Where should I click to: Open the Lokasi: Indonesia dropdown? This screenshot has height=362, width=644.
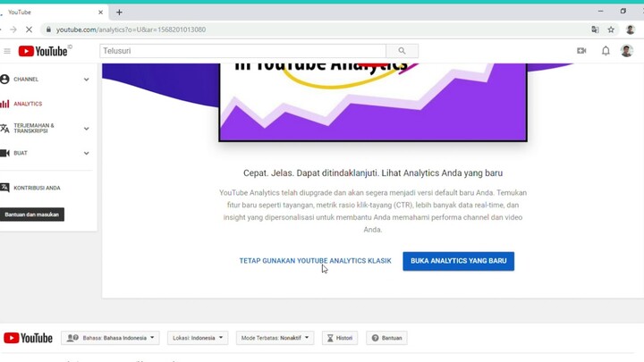[x=198, y=338]
